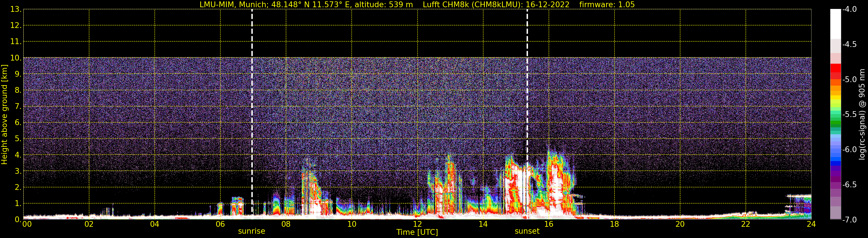Viewport: 868px width, 238px height.
Task: Click the 'firmware: 1.05' title text
Action: [x=607, y=5]
